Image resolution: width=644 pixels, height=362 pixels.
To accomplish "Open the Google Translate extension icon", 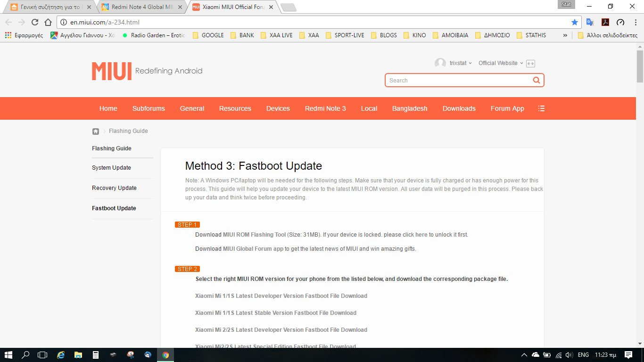I will (590, 22).
